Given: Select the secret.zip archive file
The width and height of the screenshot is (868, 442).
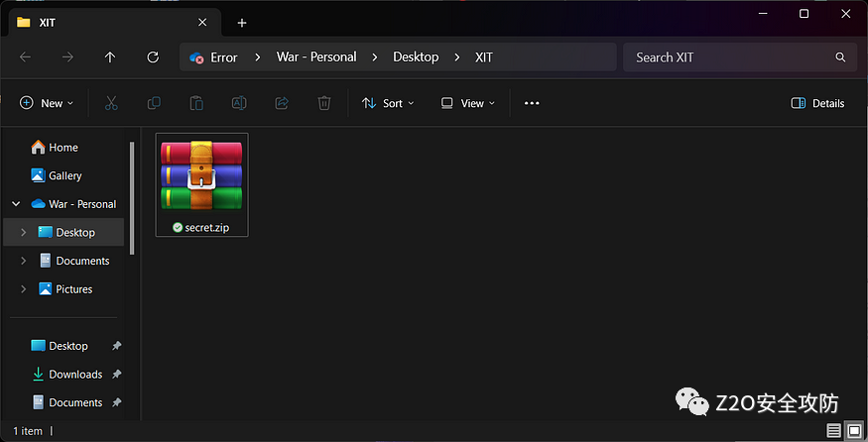Looking at the screenshot, I should tap(201, 184).
